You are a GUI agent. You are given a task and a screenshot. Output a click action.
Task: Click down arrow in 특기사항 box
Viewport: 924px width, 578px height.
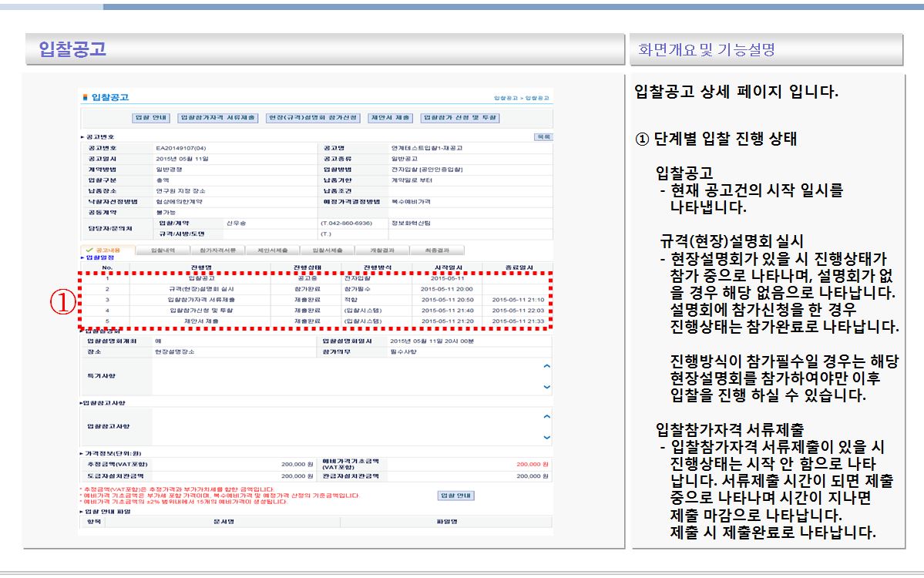547,387
